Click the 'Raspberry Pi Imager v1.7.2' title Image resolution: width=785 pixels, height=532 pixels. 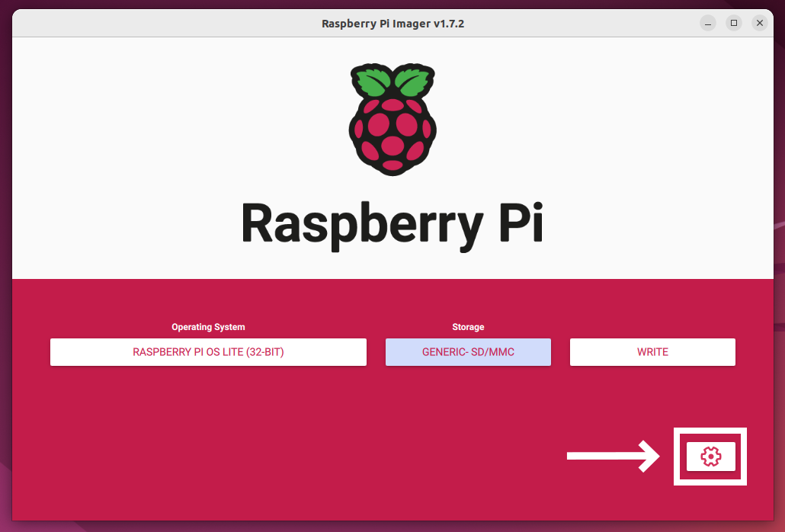tap(393, 24)
